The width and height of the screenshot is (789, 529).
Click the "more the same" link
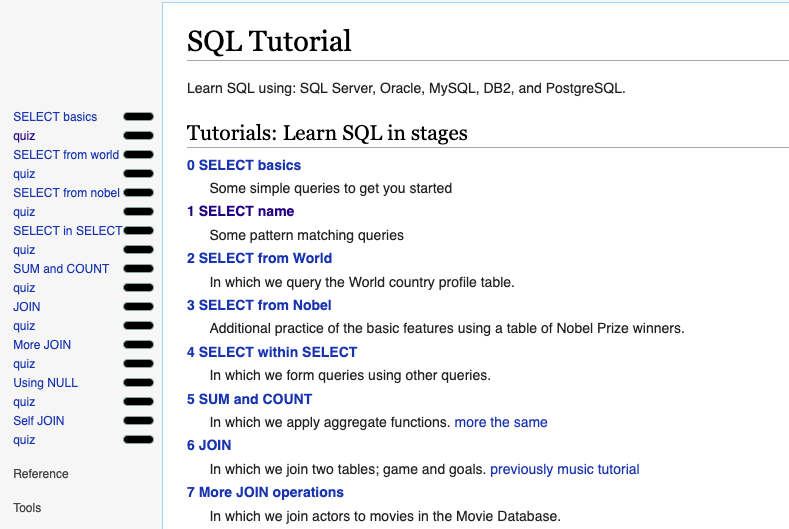coord(501,422)
